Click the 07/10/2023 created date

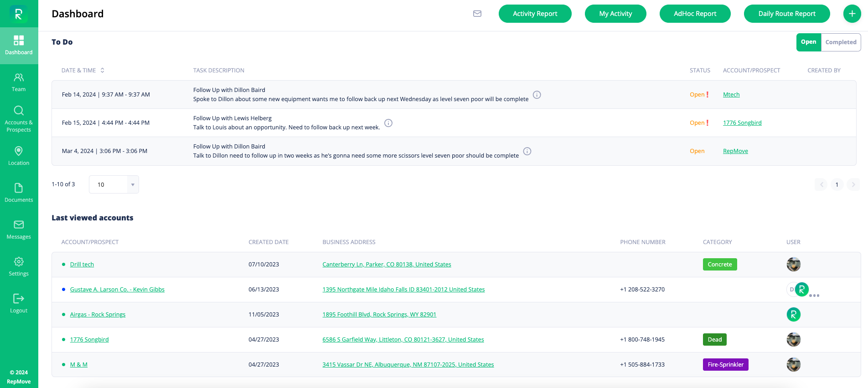(263, 265)
